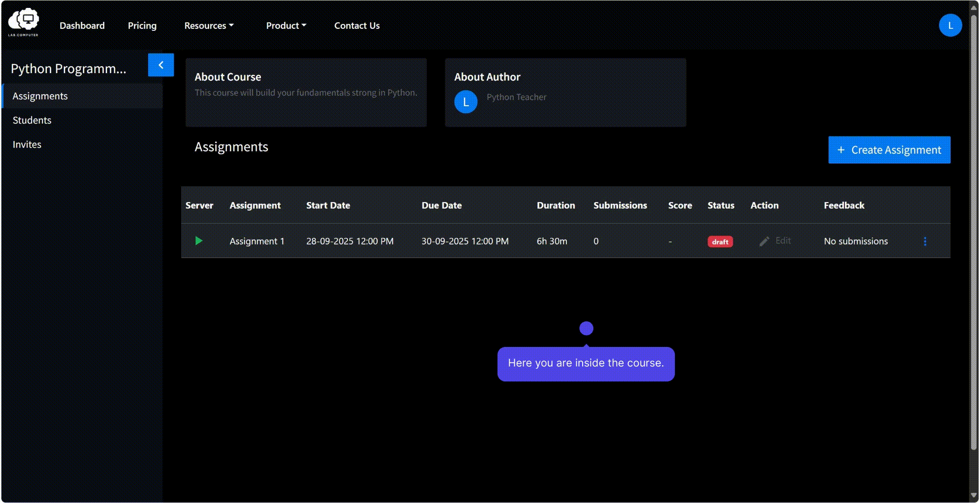Click the Status column header
This screenshot has width=980, height=503.
(721, 205)
